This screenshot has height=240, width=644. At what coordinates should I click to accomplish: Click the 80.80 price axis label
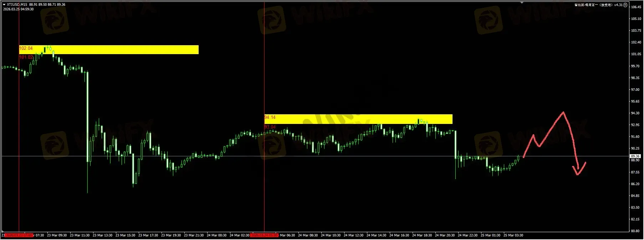coord(635,231)
